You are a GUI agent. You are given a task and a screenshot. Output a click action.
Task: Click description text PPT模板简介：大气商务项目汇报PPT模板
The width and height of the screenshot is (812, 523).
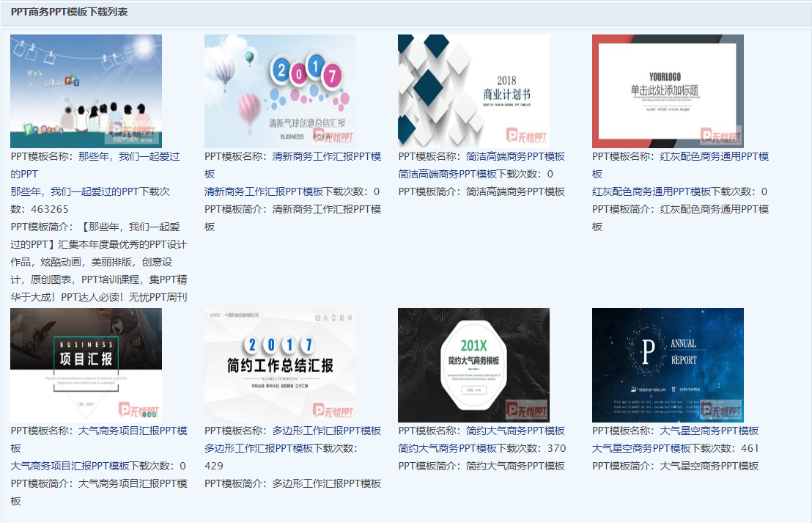99,492
